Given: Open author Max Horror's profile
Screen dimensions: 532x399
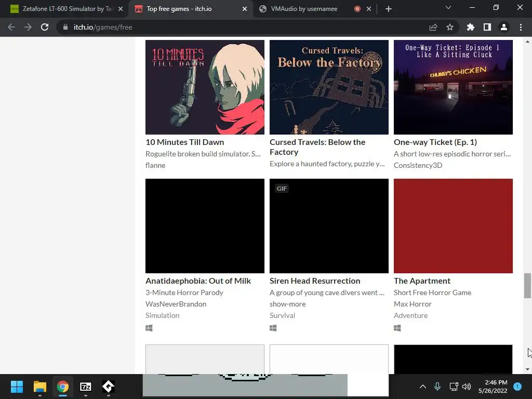Looking at the screenshot, I should tap(413, 304).
